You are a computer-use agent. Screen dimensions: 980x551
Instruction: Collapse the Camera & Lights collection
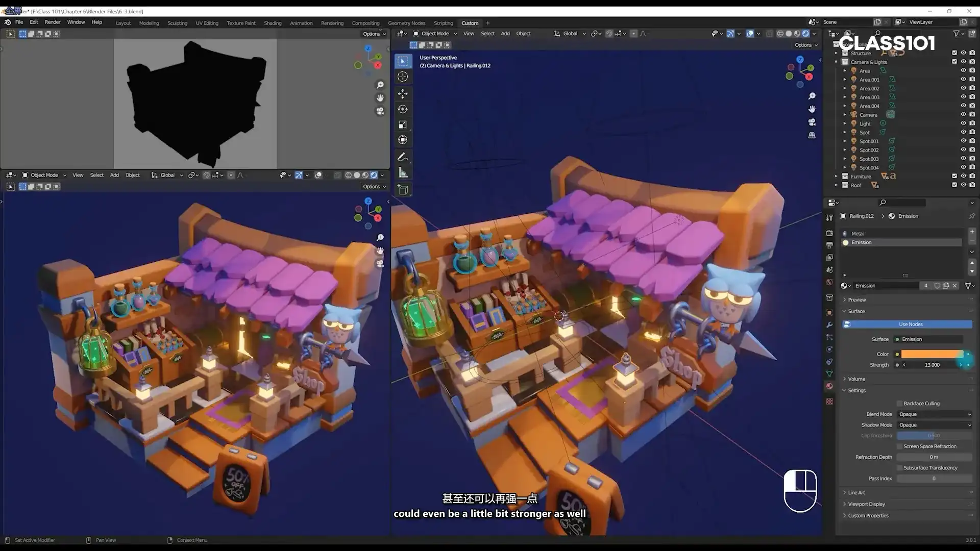click(x=836, y=62)
